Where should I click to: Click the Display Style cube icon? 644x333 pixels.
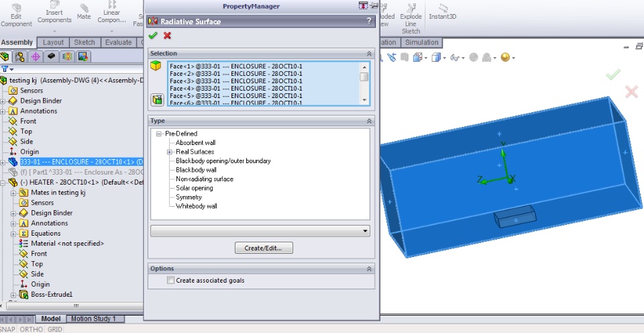[436, 58]
